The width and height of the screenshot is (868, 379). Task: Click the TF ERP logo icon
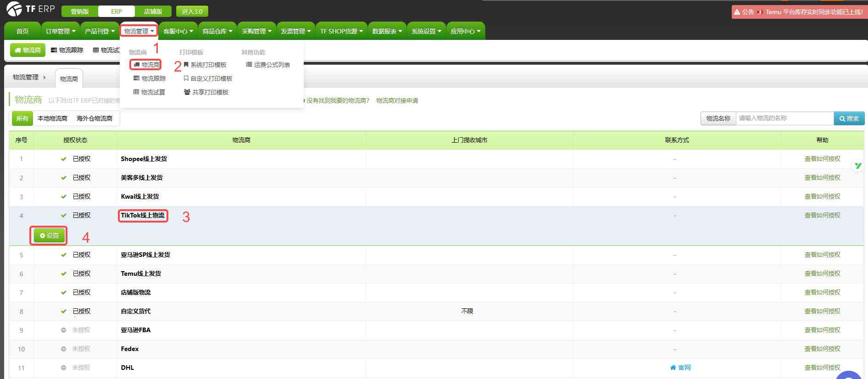[14, 9]
